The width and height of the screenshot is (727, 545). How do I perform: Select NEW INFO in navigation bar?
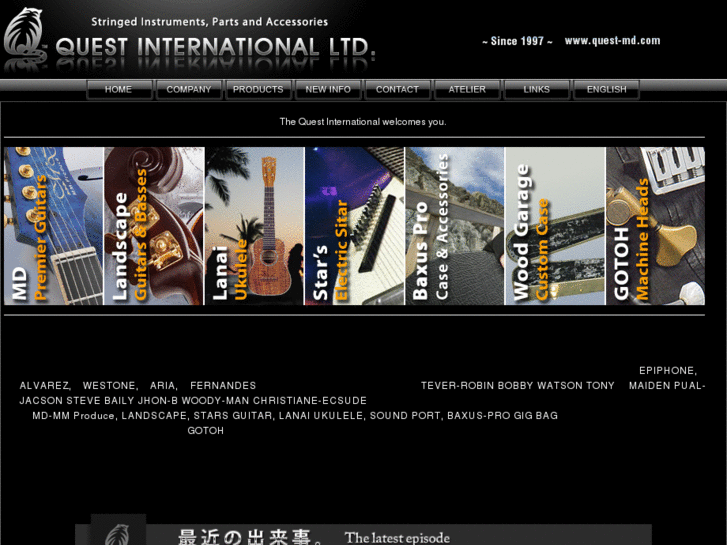(328, 90)
